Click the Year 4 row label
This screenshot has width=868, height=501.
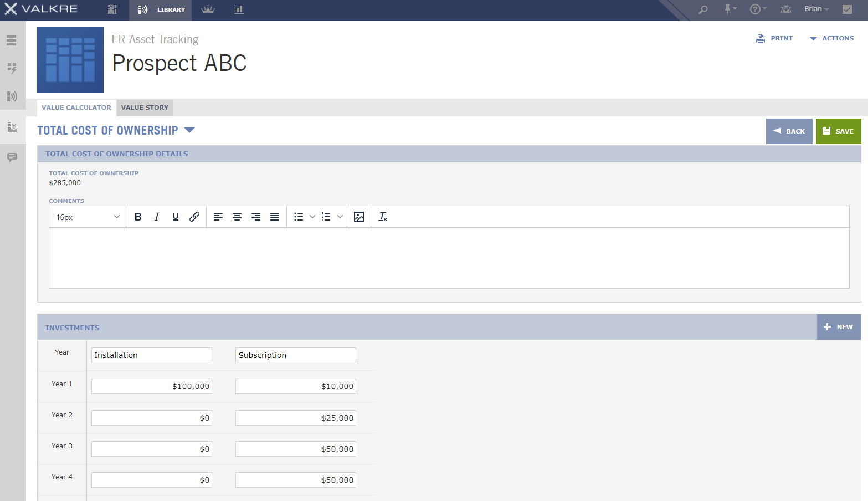[x=62, y=477]
